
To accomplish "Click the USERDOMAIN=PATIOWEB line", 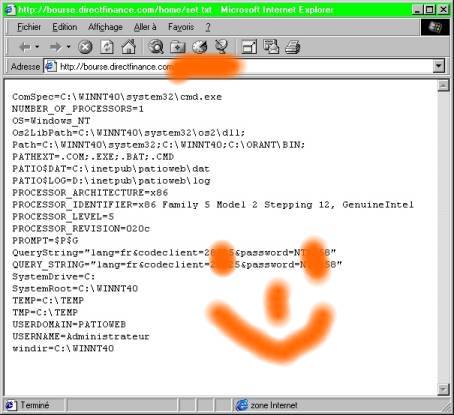I will [69, 324].
